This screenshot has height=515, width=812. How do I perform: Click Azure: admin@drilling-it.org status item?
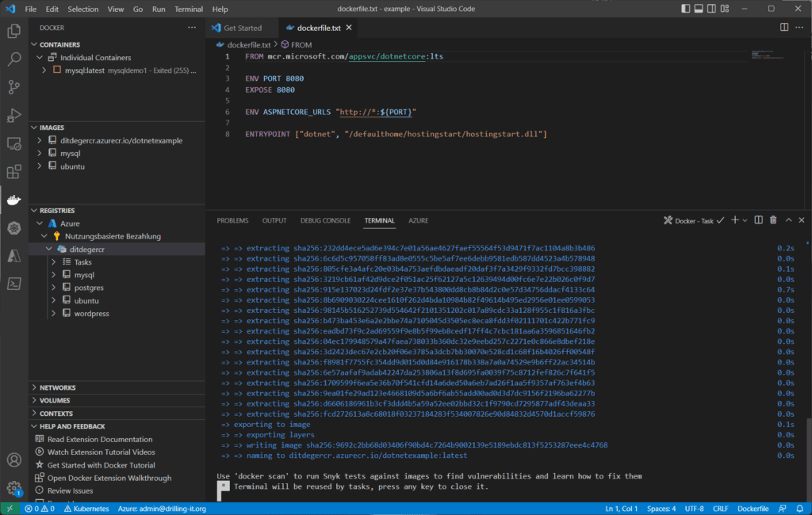[162, 509]
